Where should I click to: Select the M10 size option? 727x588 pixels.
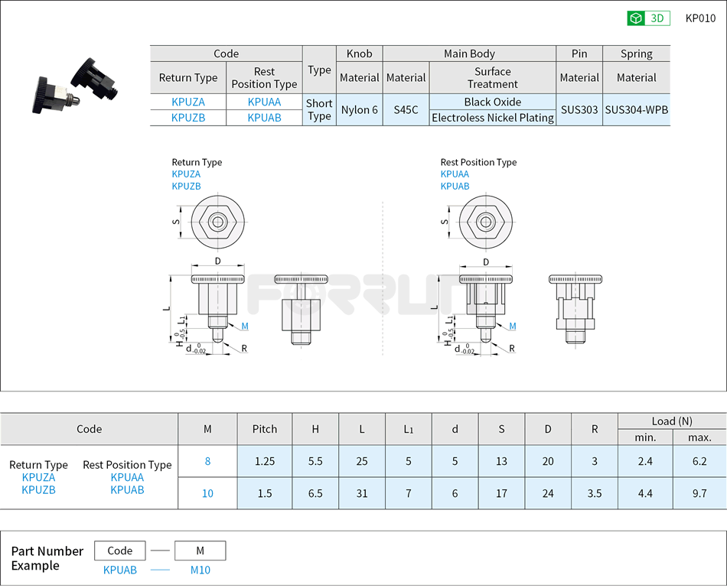pos(207,494)
